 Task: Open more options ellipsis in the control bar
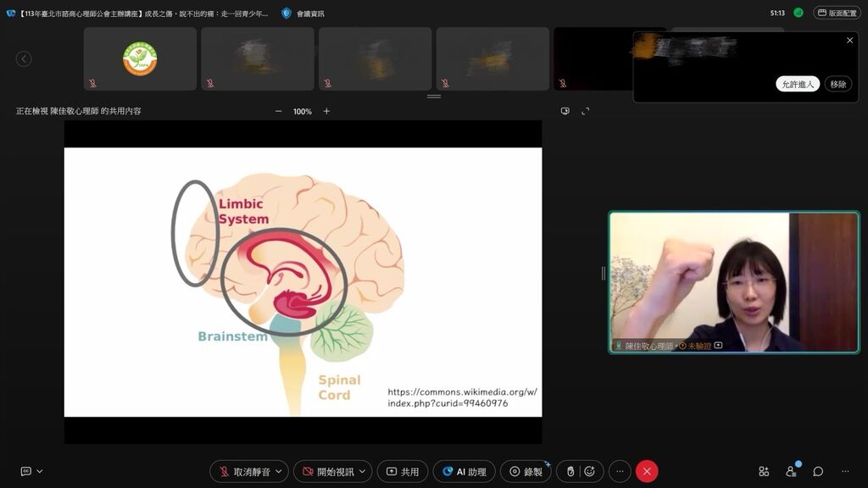(x=620, y=471)
